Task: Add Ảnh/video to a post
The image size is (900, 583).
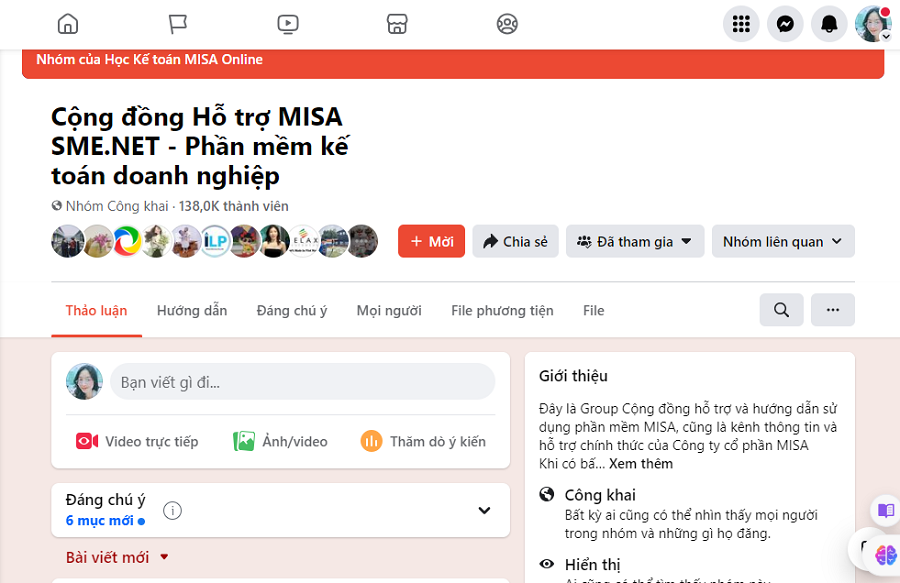Action: pos(280,441)
